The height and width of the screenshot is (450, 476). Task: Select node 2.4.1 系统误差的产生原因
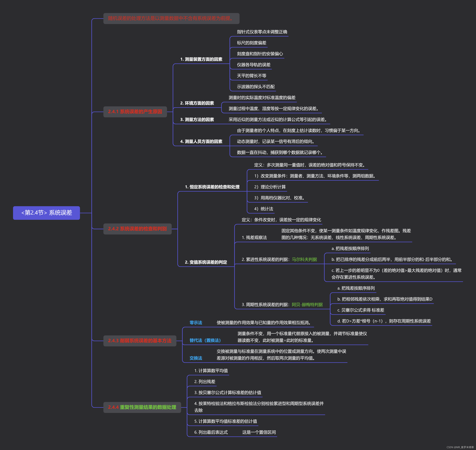[135, 112]
